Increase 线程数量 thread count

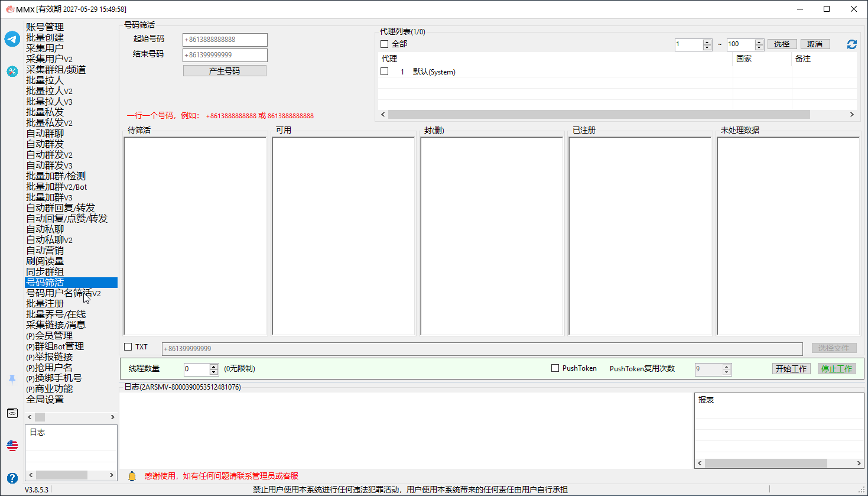coord(214,367)
